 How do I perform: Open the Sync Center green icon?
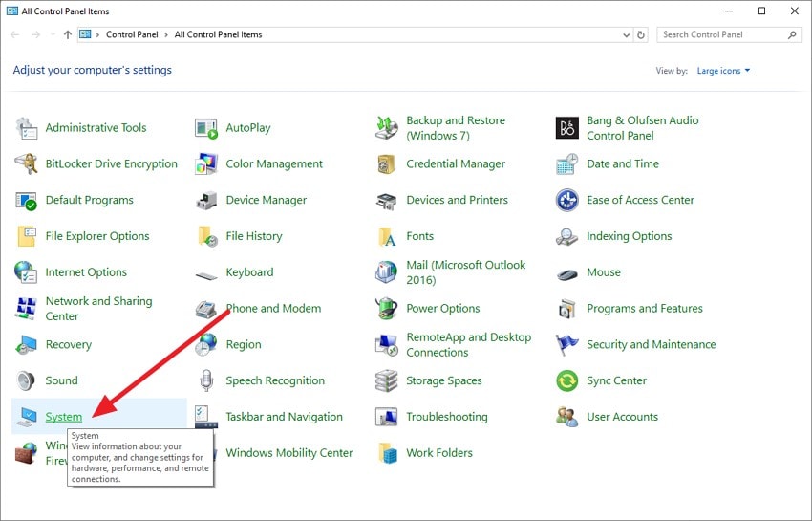(567, 381)
